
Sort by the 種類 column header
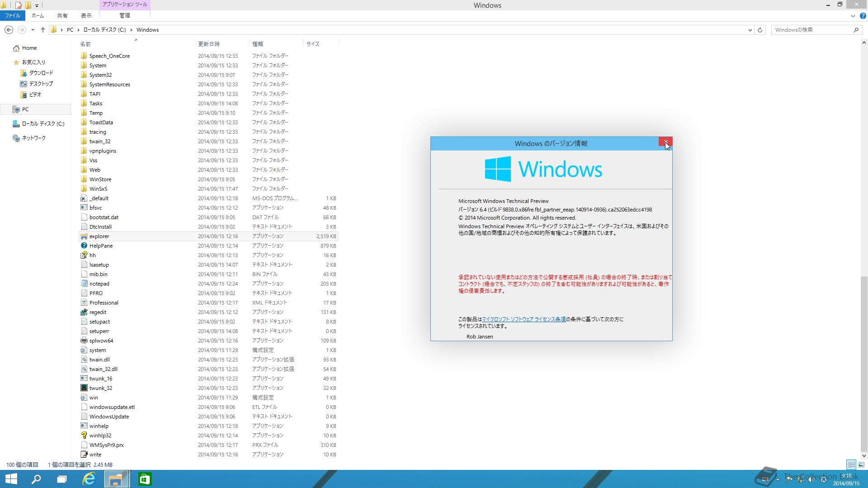click(x=258, y=44)
